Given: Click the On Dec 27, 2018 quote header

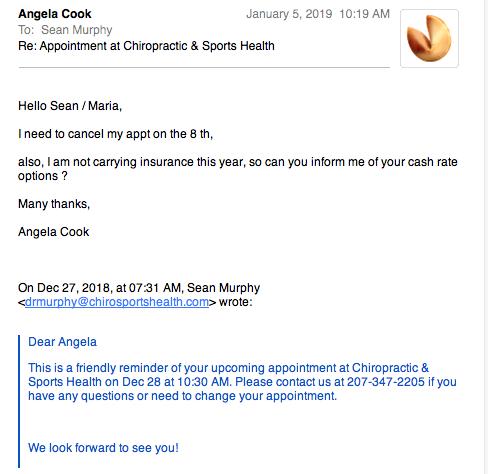Looking at the screenshot, I should click(139, 295).
